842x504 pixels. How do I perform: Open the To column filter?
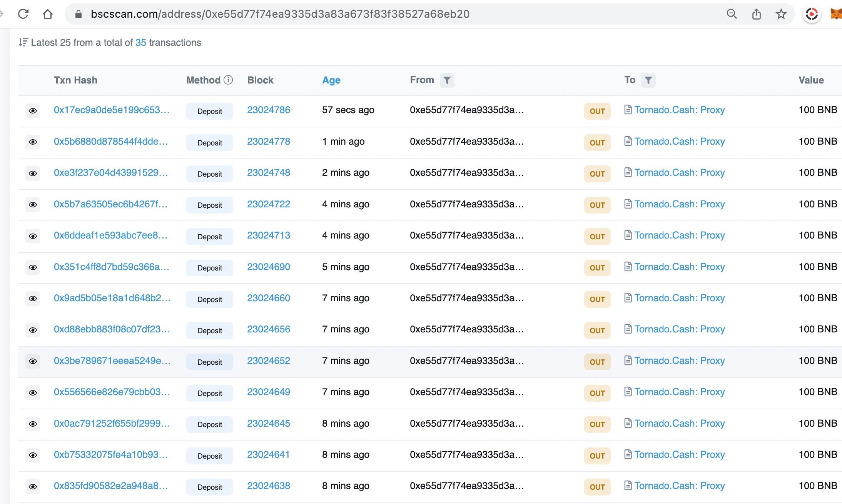[x=648, y=80]
